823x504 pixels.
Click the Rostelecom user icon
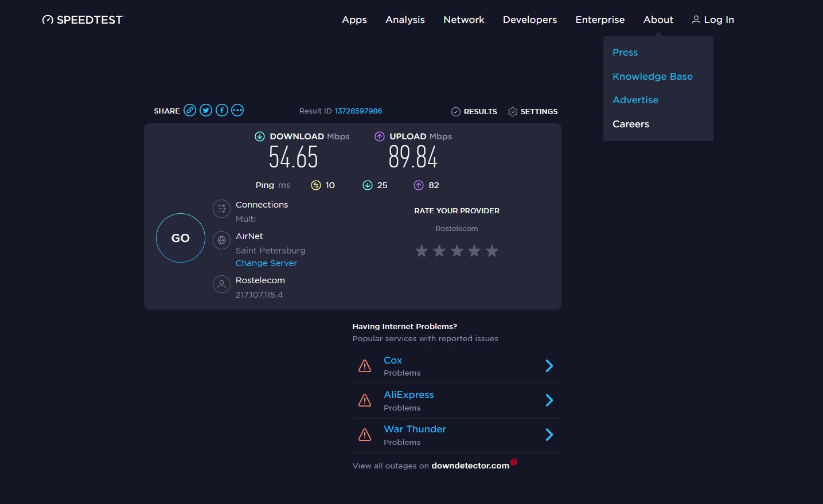tap(221, 284)
